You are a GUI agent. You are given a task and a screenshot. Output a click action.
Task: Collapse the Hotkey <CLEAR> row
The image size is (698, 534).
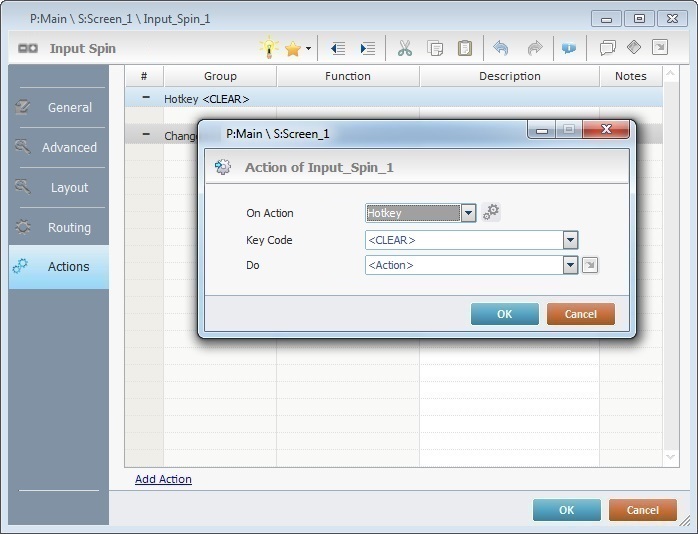tap(146, 98)
